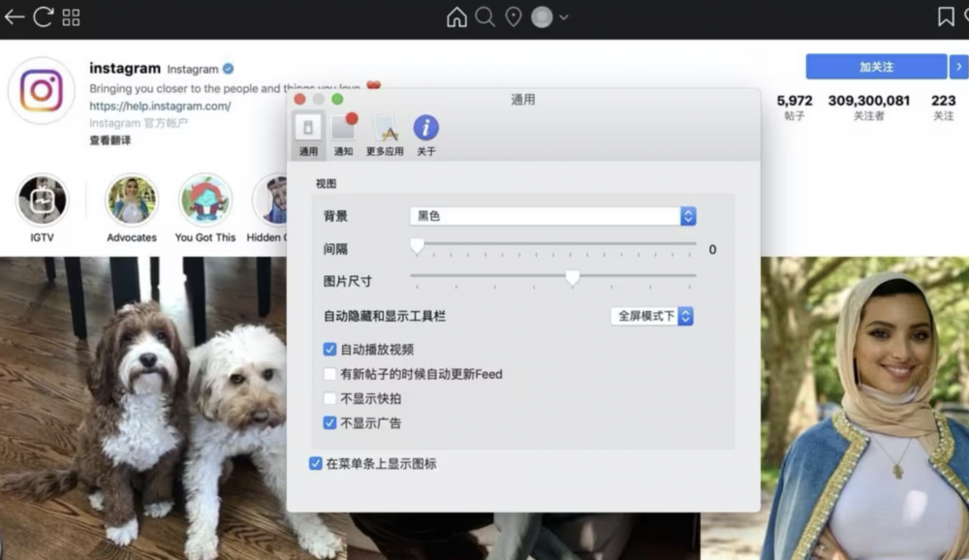
Task: Close the preferences window with red button
Action: pyautogui.click(x=300, y=100)
